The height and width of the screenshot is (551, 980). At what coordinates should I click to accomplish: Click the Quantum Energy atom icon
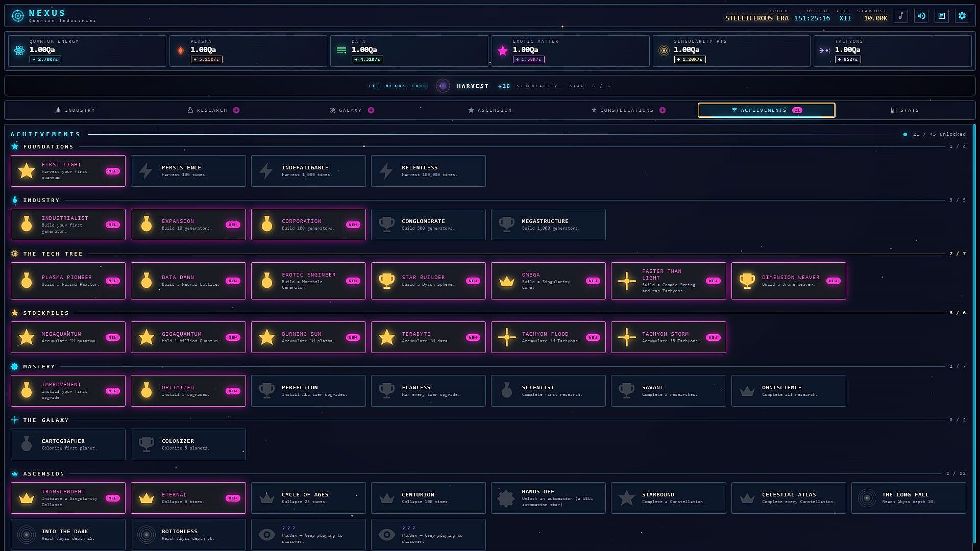pos(19,51)
